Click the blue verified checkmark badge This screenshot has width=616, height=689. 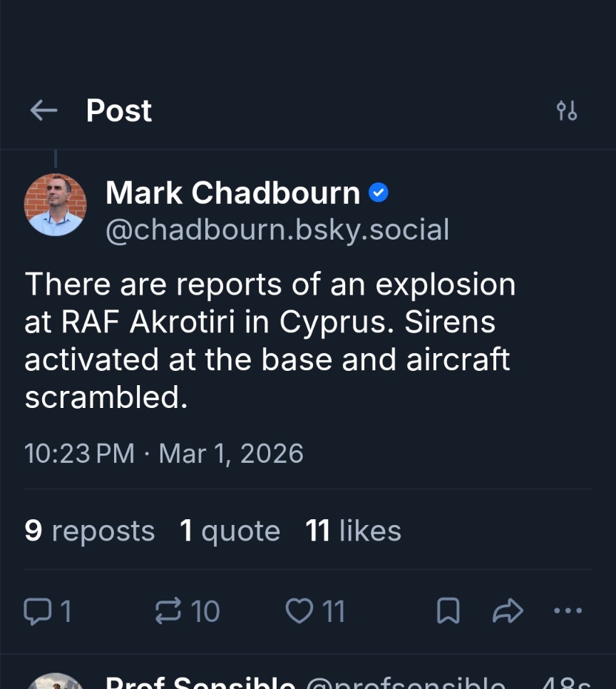click(379, 193)
